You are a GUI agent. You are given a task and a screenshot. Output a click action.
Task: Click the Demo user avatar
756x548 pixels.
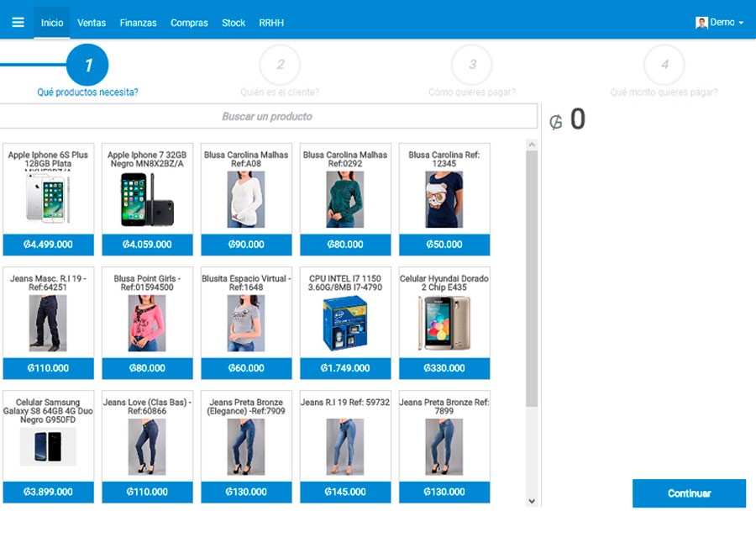[701, 23]
